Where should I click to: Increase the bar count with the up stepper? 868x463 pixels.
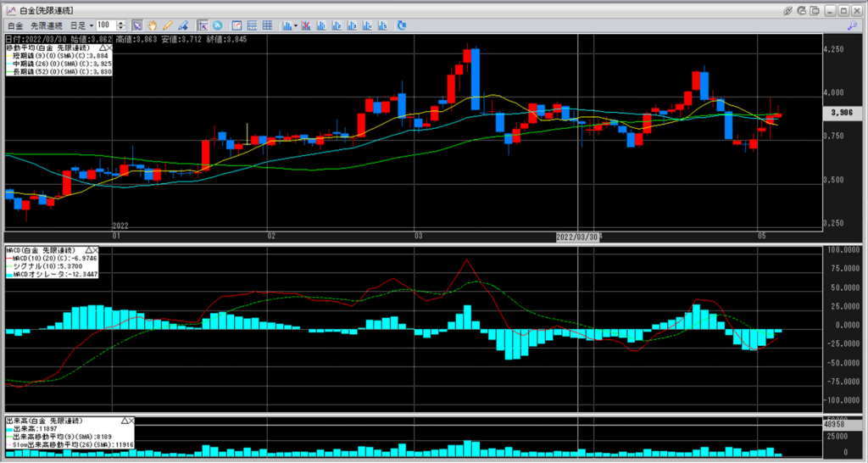[x=121, y=23]
